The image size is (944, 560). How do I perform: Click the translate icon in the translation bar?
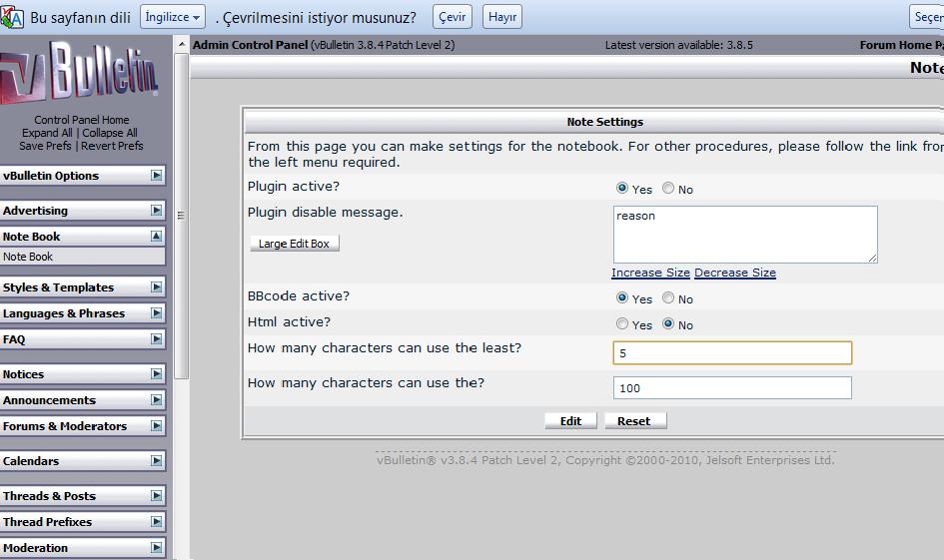[12, 17]
